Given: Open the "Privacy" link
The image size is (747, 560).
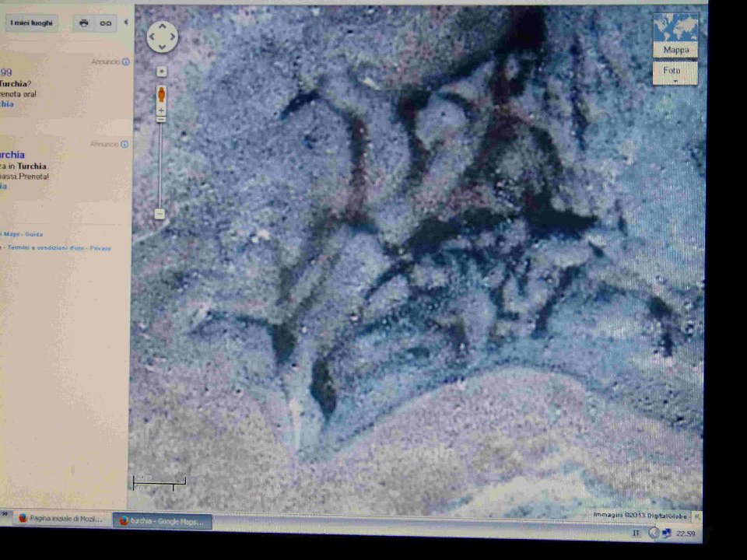Looking at the screenshot, I should (100, 248).
